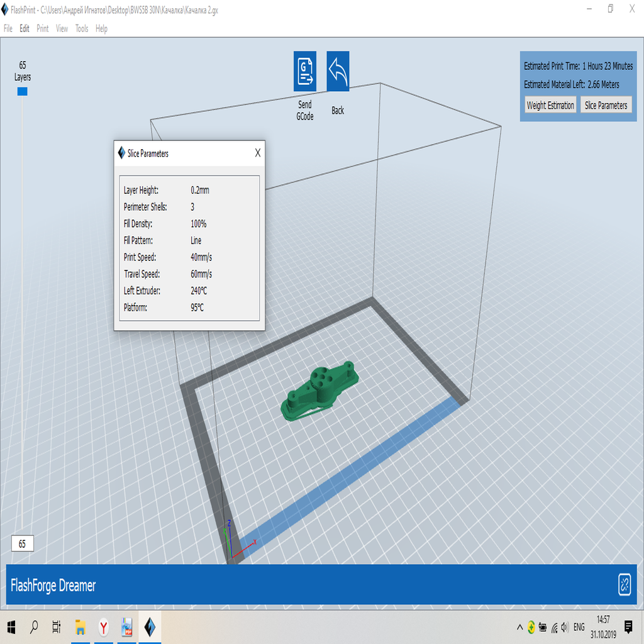
Task: Click the Windows Start button
Action: pyautogui.click(x=13, y=627)
